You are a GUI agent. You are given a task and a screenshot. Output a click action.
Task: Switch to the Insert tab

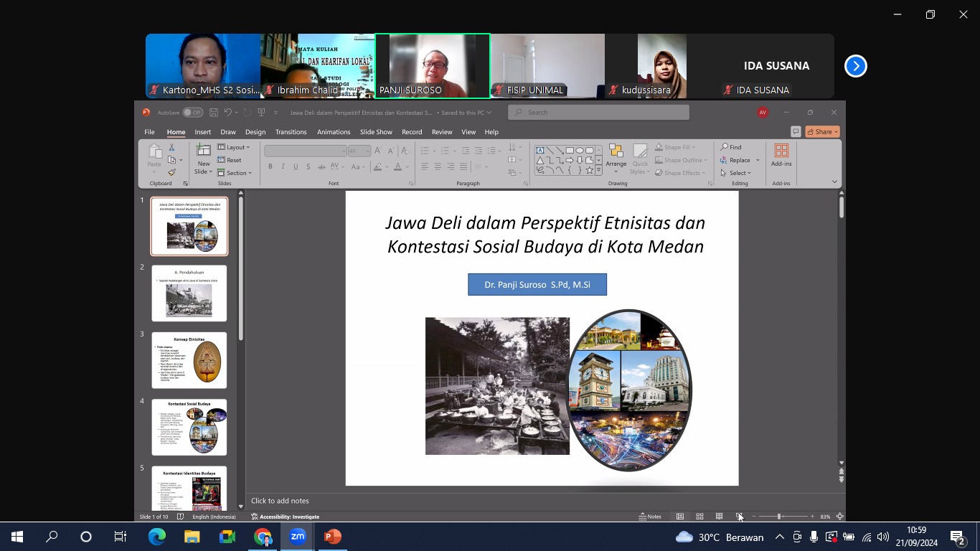(x=203, y=132)
